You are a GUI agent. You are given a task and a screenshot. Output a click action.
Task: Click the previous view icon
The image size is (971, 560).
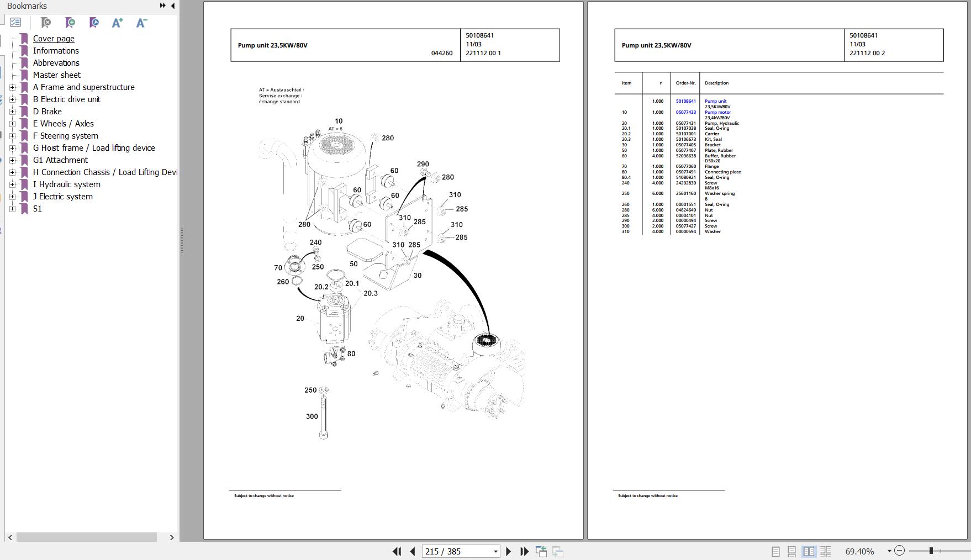[541, 551]
